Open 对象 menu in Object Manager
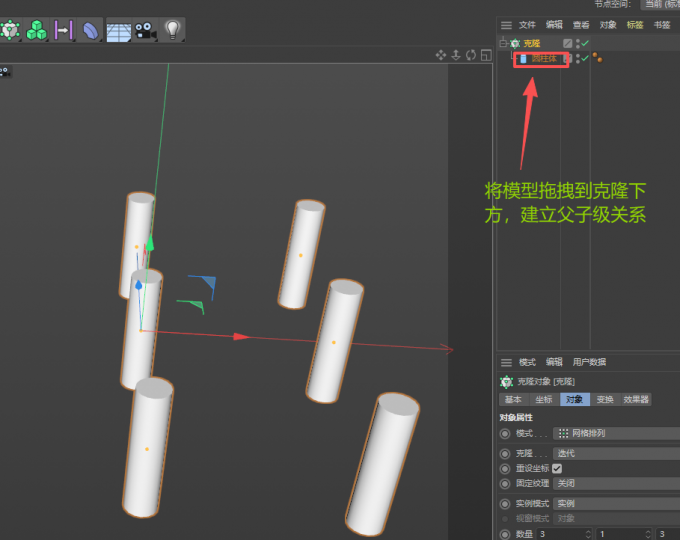 [608, 25]
